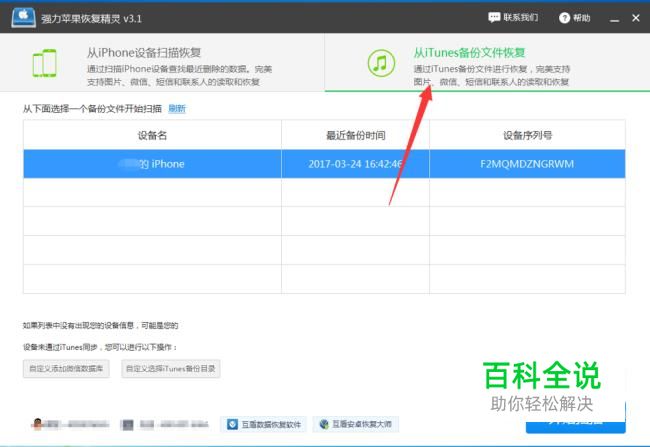Select the backup time 2017-03-24 cell
The height and width of the screenshot is (447, 650).
tap(355, 164)
